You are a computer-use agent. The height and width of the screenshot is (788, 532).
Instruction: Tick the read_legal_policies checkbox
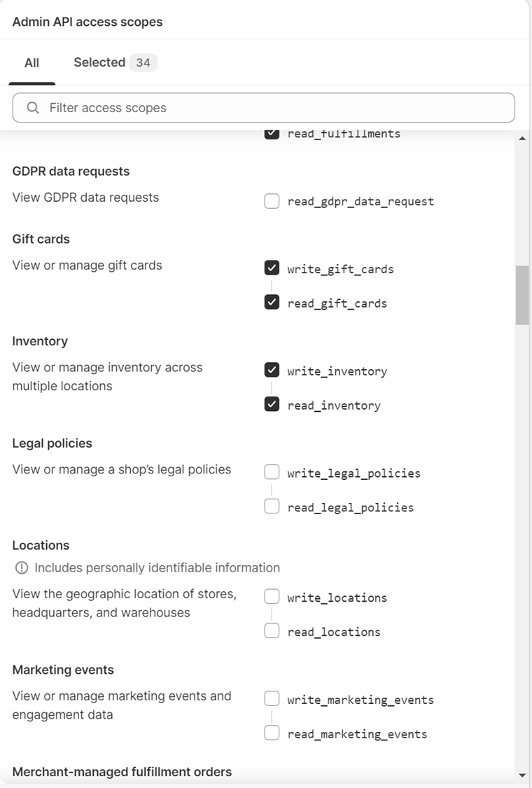click(x=272, y=506)
